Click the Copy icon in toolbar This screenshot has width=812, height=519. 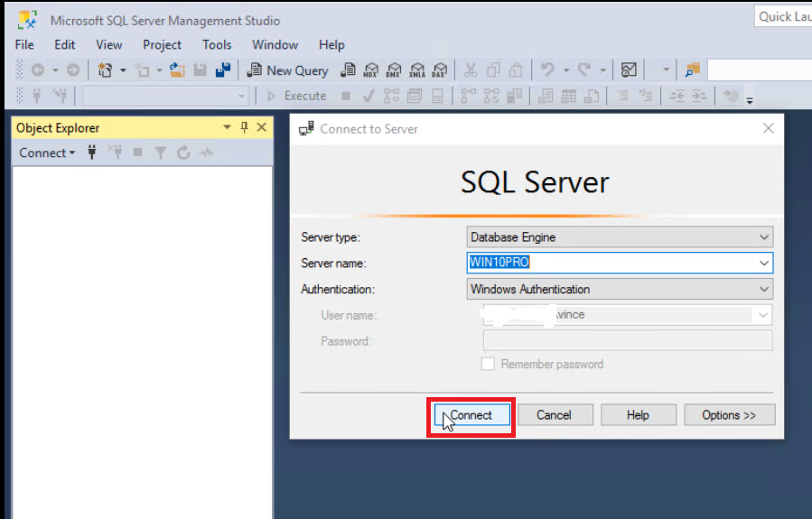tap(493, 70)
